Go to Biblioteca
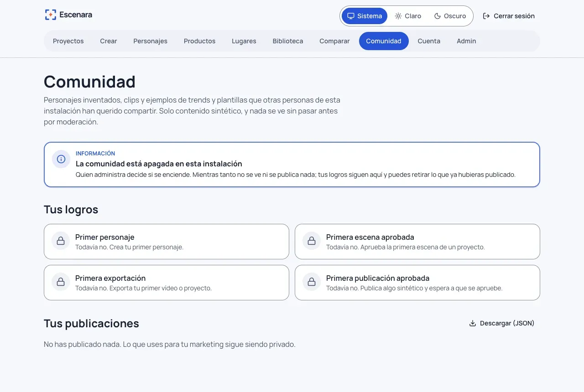This screenshot has width=584, height=392. 288,41
